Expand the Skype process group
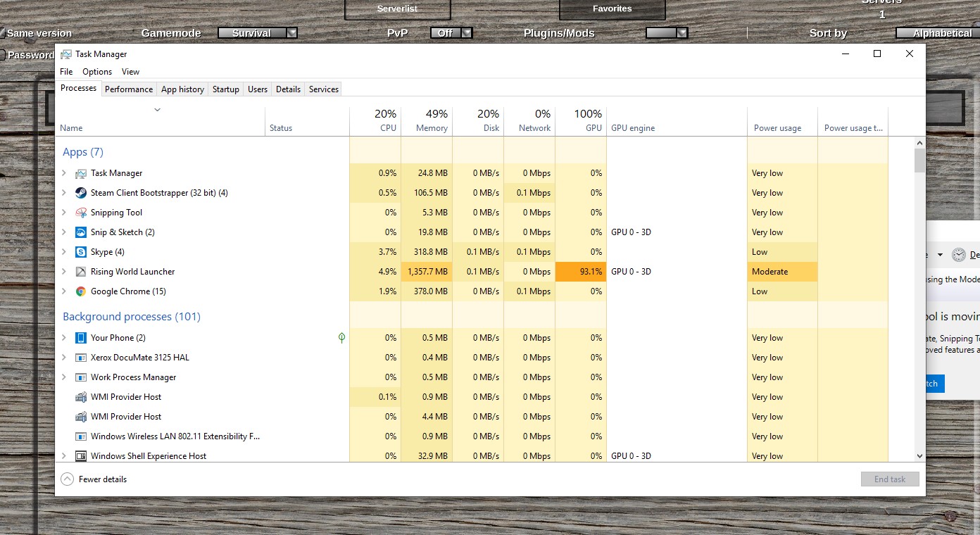The height and width of the screenshot is (535, 980). click(x=64, y=252)
